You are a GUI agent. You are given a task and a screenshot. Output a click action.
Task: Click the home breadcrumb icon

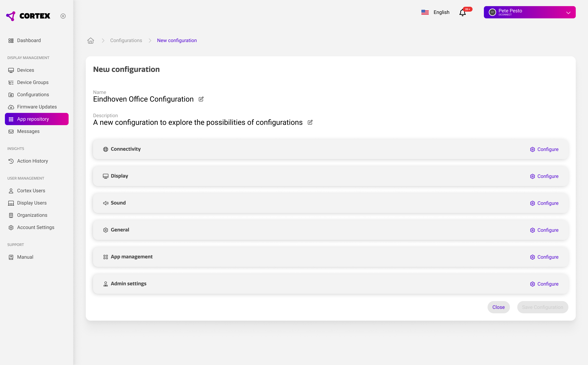click(91, 41)
